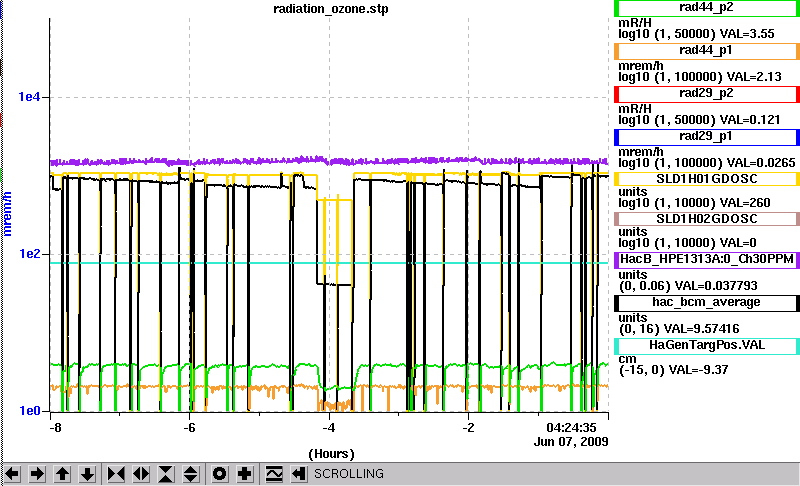Select the HaGenTargPos.VAL cyan legend entry
Viewport: 800px width, 486px height.
(x=707, y=346)
